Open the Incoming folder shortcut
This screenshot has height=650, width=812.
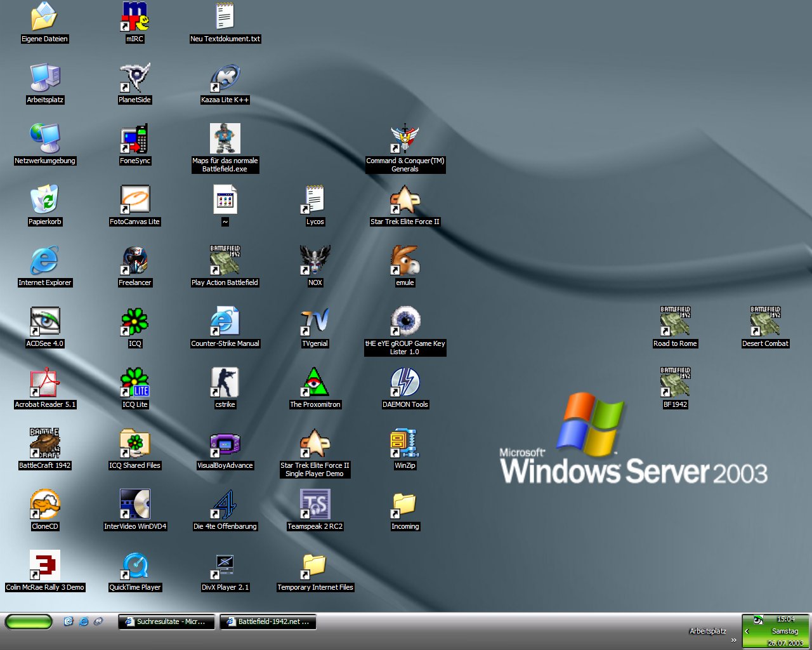click(405, 505)
